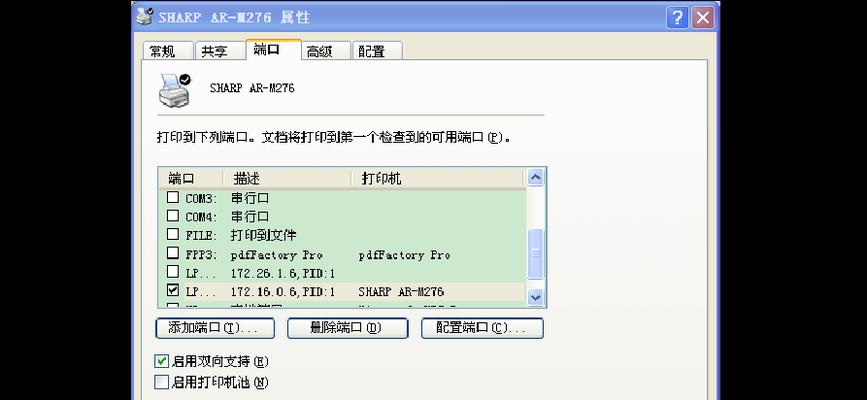Tick the FPP3 pdfFactory Pro port checkbox
Image resolution: width=867 pixels, height=400 pixels.
(173, 253)
